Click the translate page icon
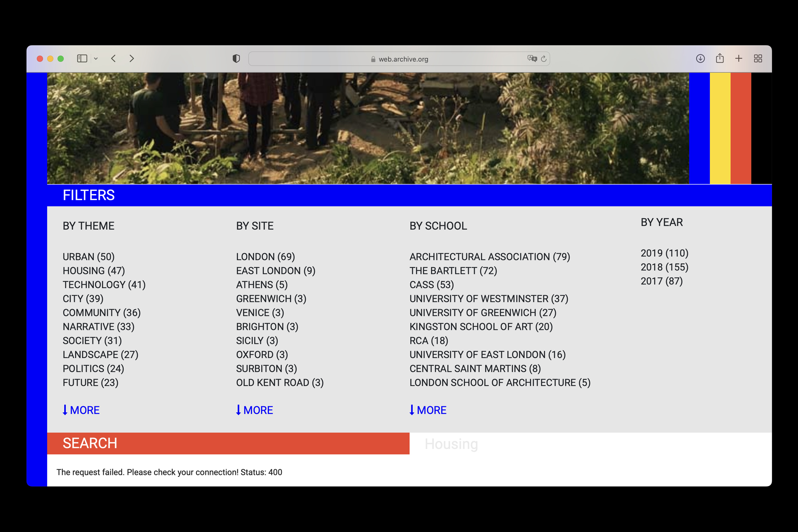This screenshot has height=532, width=798. tap(532, 59)
